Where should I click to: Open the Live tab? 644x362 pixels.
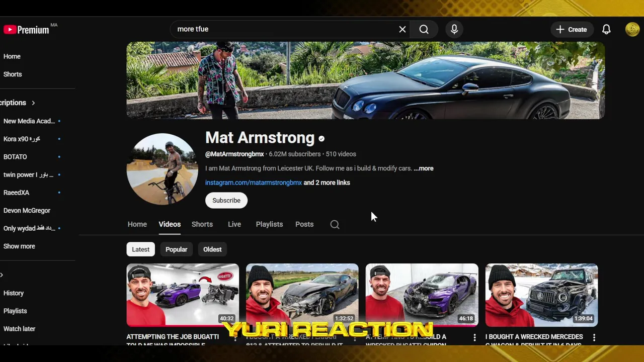[x=234, y=224]
